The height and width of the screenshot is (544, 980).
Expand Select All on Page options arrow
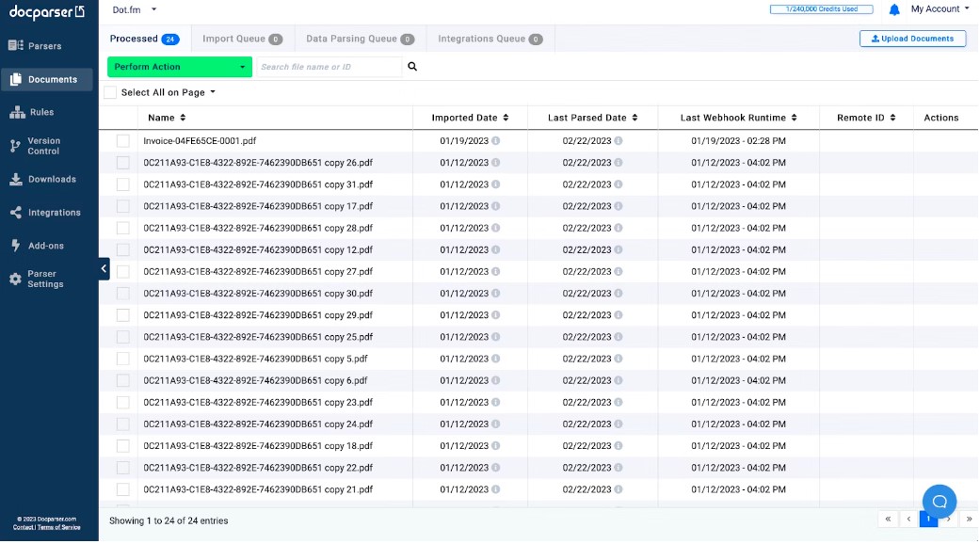pyautogui.click(x=213, y=92)
